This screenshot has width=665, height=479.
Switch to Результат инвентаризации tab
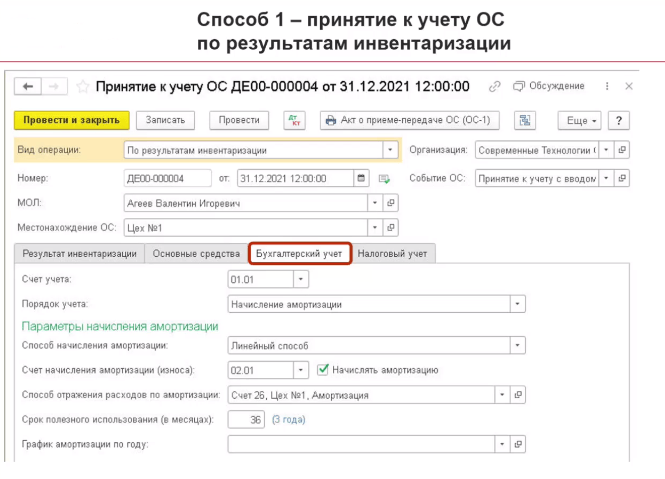[79, 254]
